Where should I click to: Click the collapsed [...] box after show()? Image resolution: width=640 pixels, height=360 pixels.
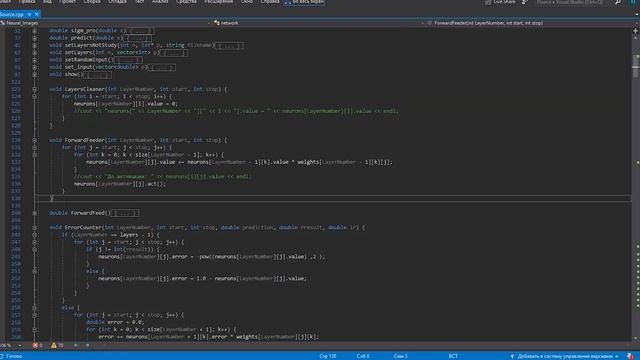[x=97, y=75]
